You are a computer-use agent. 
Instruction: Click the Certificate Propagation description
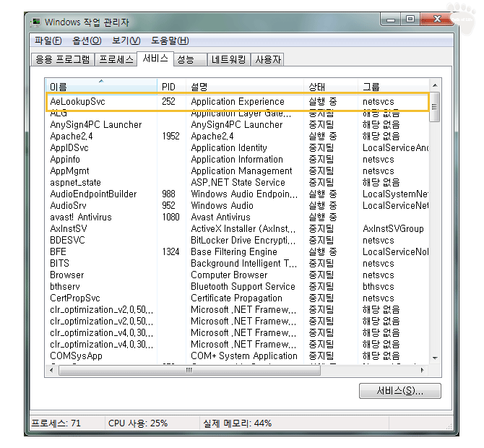pyautogui.click(x=236, y=298)
